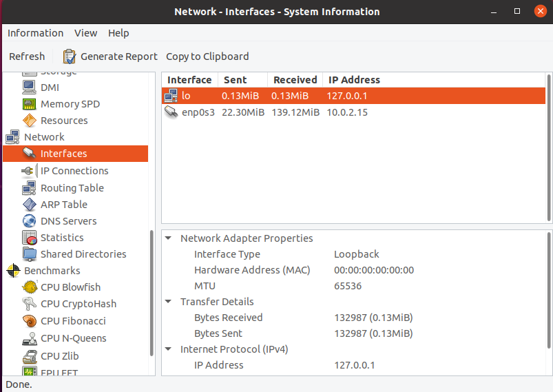Viewport: 553px width, 392px height.
Task: Open the ARP Table diamond icon
Action: coord(29,205)
